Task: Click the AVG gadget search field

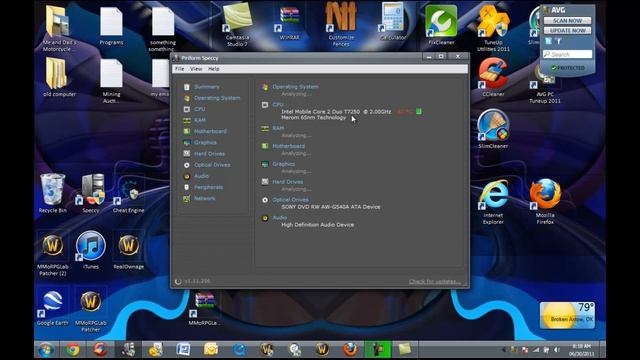Action: [567, 54]
